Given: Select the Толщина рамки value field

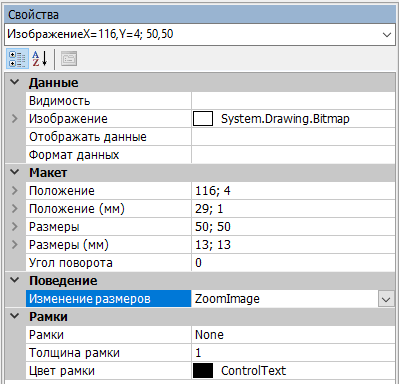Looking at the screenshot, I should point(293,353).
